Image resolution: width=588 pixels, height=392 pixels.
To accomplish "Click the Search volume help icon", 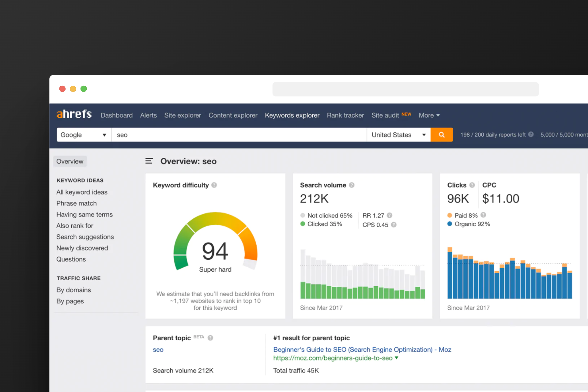I will point(352,185).
